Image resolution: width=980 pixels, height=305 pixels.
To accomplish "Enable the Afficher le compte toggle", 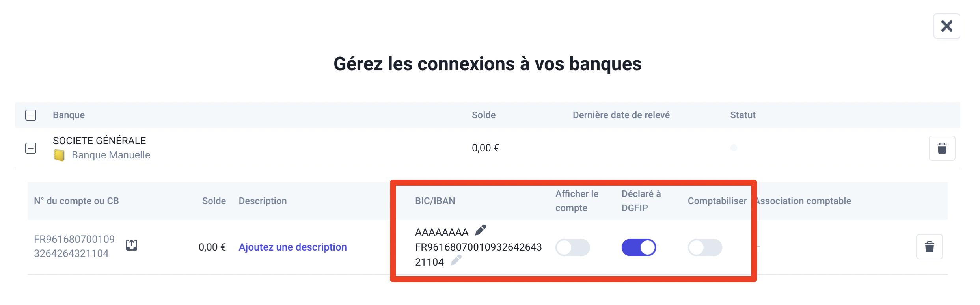I will 572,247.
